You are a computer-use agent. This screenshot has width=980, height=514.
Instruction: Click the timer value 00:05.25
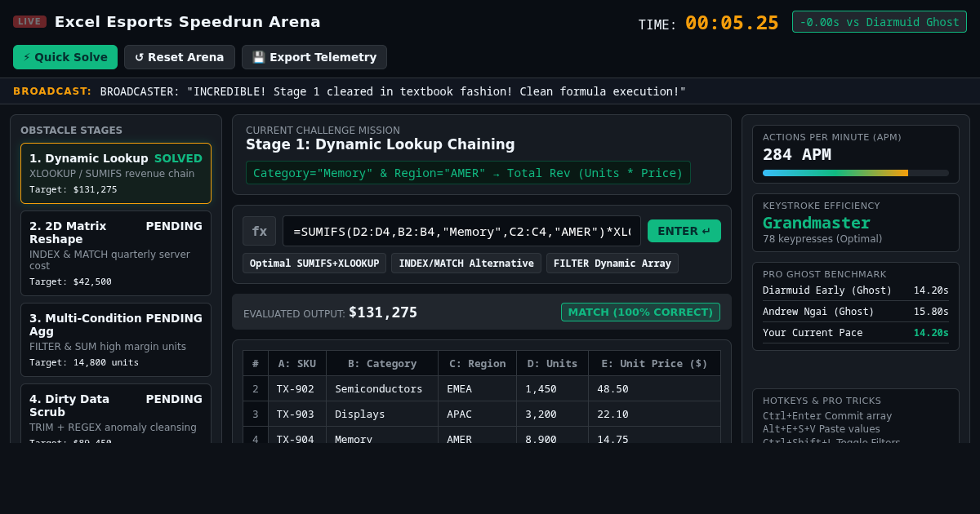tap(732, 23)
